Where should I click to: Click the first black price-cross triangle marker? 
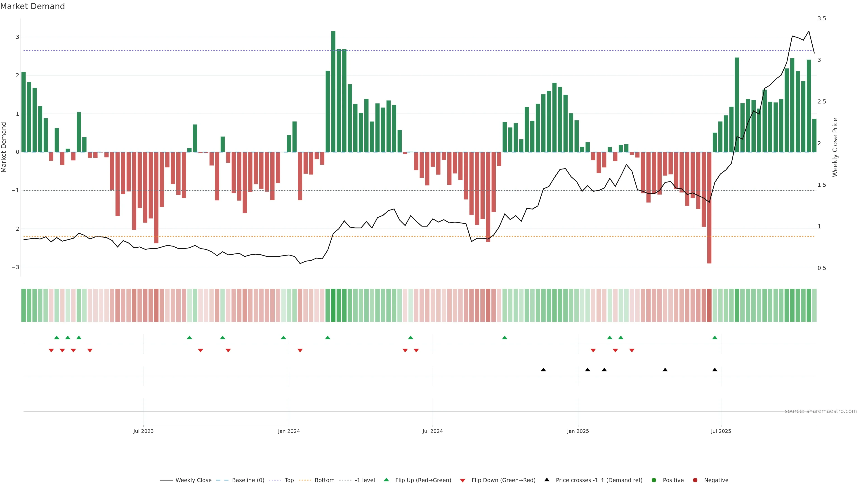tap(543, 370)
